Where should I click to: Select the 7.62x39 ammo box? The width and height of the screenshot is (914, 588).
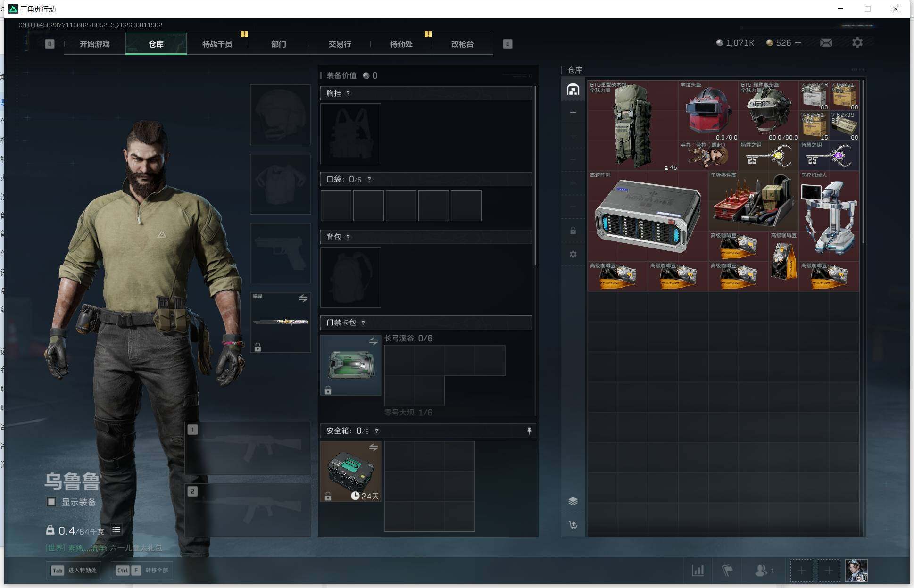(844, 125)
